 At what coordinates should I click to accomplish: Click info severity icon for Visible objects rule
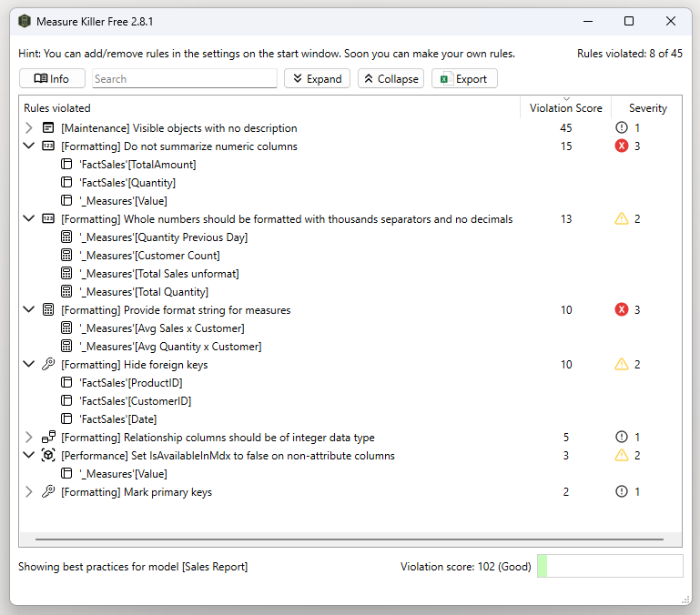coord(622,127)
